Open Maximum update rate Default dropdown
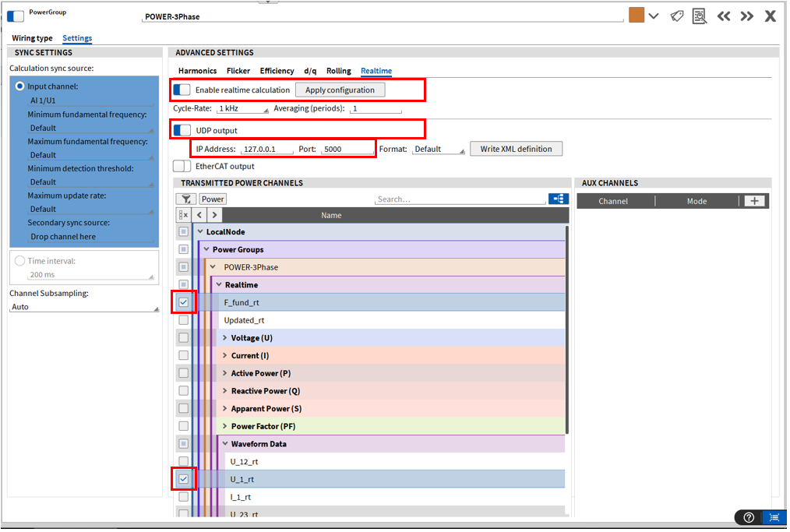Image resolution: width=790 pixels, height=532 pixels. coord(90,209)
